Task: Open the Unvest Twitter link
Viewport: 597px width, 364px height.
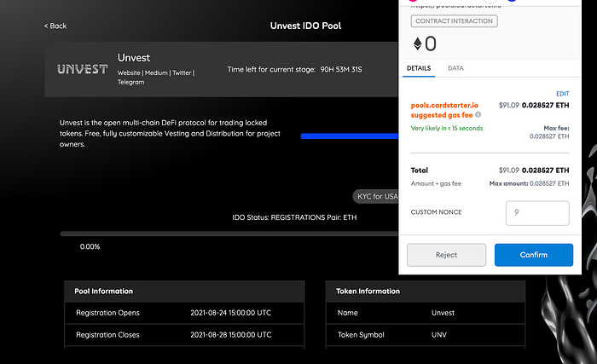Action: tap(182, 72)
